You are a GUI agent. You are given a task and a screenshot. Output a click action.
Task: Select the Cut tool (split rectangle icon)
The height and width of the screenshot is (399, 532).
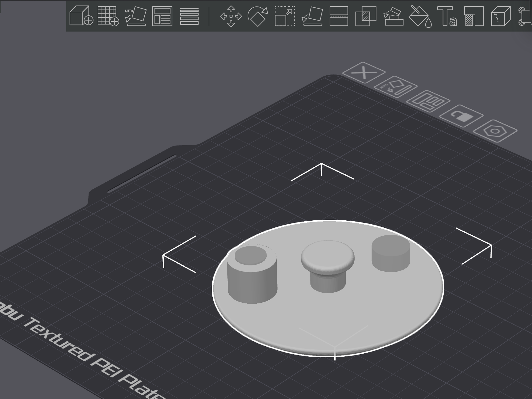pos(339,16)
